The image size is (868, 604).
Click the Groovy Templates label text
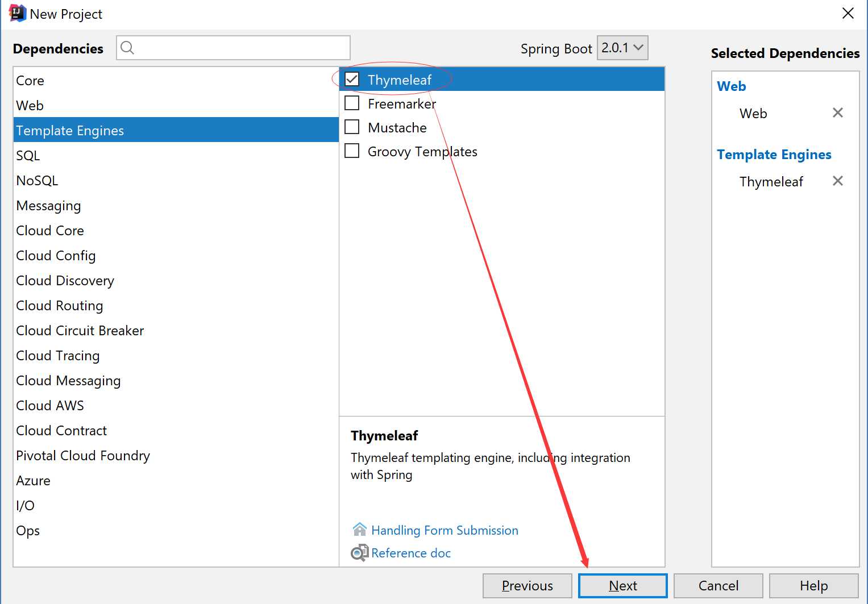tap(422, 152)
